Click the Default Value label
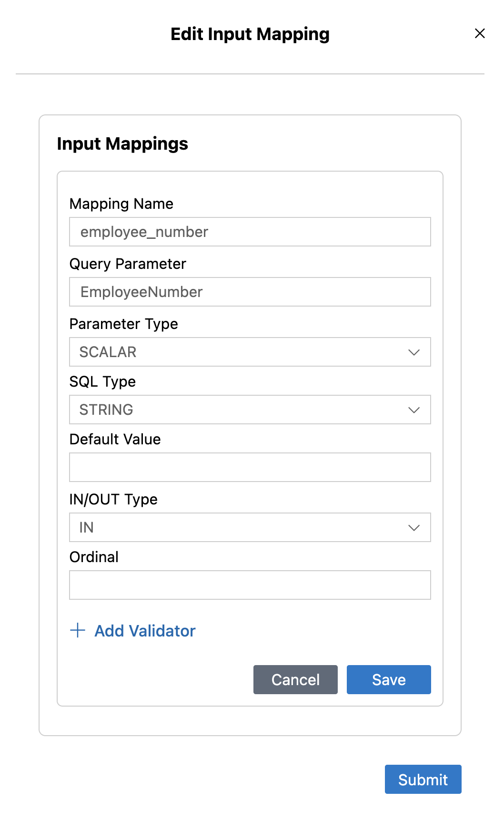The height and width of the screenshot is (821, 504). click(x=115, y=439)
